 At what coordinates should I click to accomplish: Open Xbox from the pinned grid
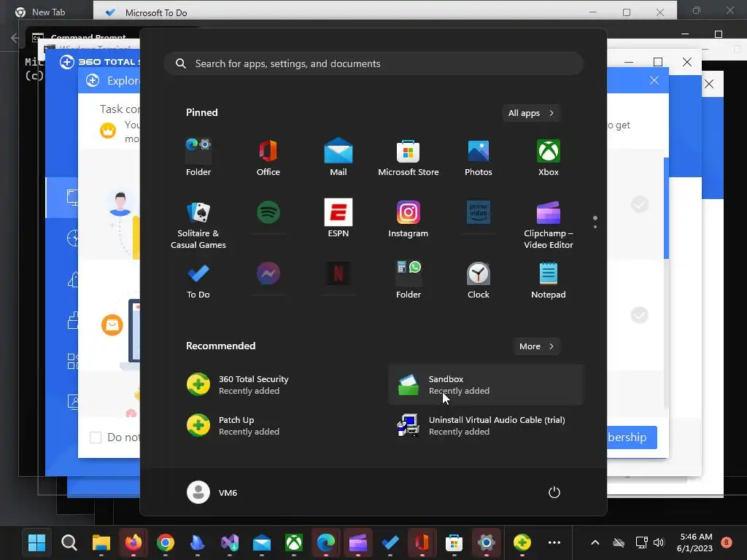coord(549,157)
